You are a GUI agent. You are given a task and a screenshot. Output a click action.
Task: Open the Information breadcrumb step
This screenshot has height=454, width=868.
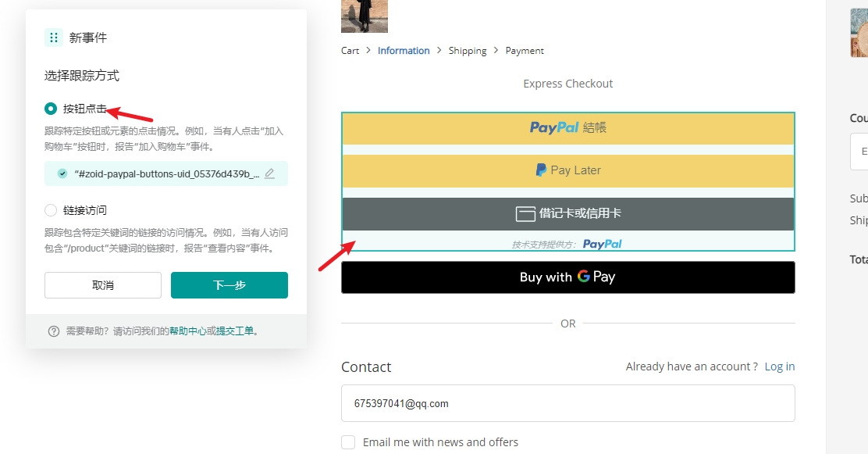tap(404, 51)
